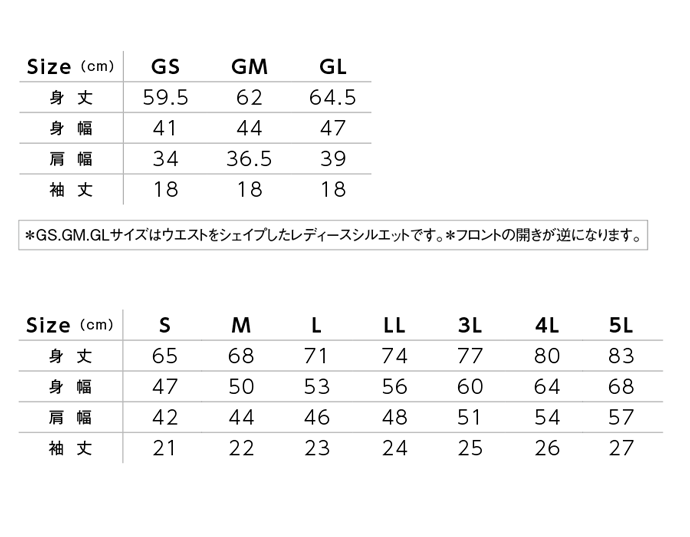The width and height of the screenshot is (690, 537).
Task: Click the upper table's Size (cm) header
Action: tap(70, 67)
